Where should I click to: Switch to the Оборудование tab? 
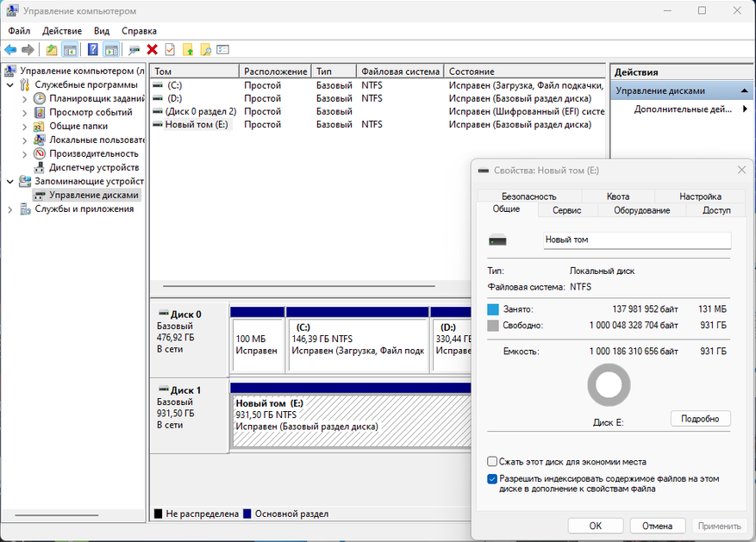tap(641, 210)
